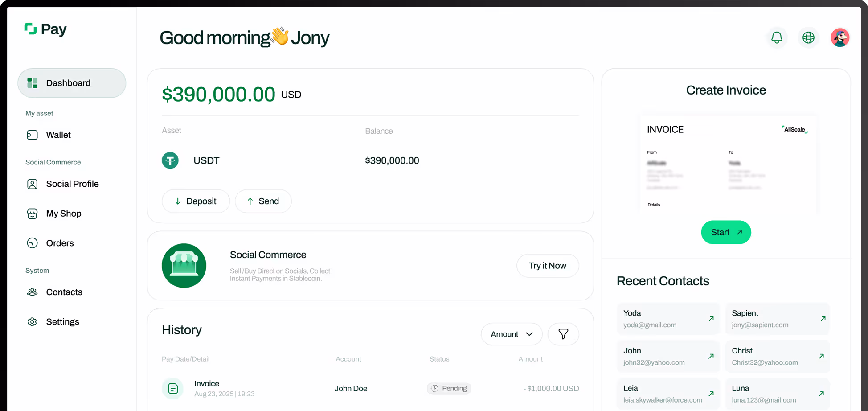The height and width of the screenshot is (411, 868).
Task: Open the Settings page
Action: click(x=62, y=322)
